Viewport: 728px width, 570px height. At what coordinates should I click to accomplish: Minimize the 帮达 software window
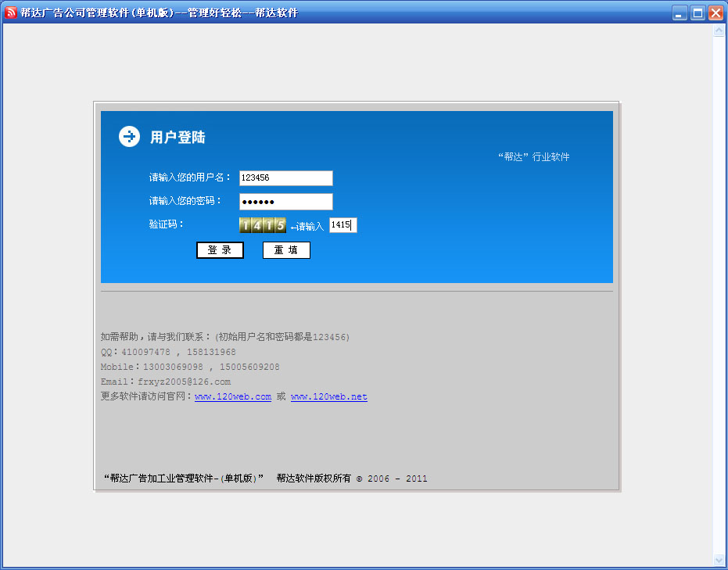(680, 13)
